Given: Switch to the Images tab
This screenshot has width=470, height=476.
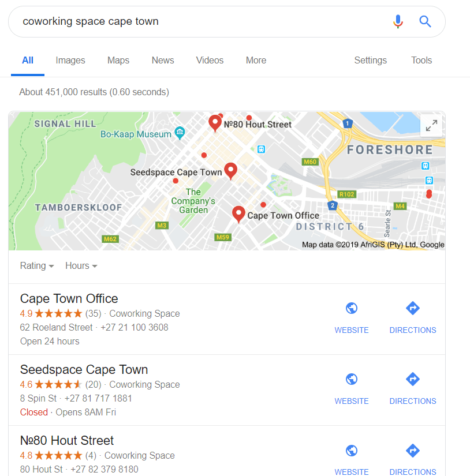Looking at the screenshot, I should pos(70,61).
